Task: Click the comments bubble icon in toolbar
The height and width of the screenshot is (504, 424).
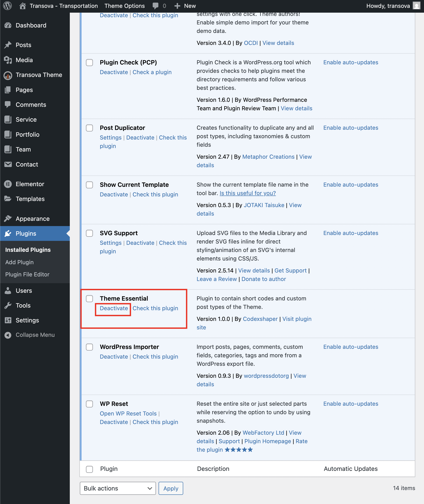Action: click(x=156, y=6)
